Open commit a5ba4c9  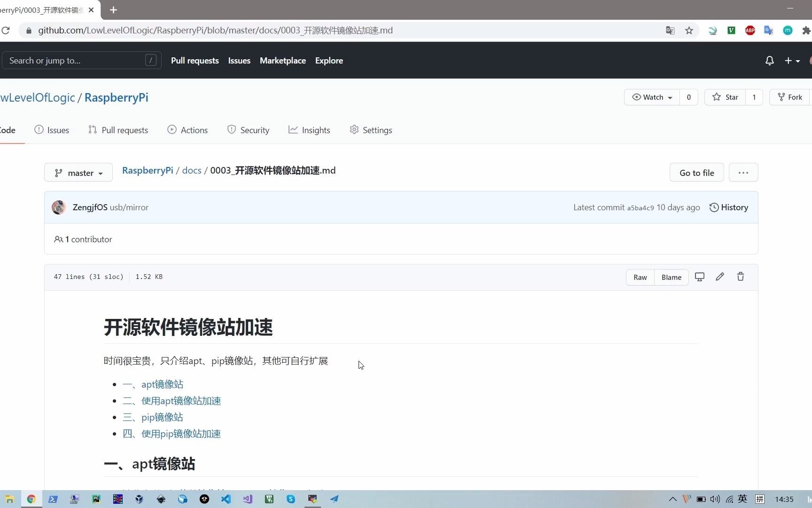point(640,208)
